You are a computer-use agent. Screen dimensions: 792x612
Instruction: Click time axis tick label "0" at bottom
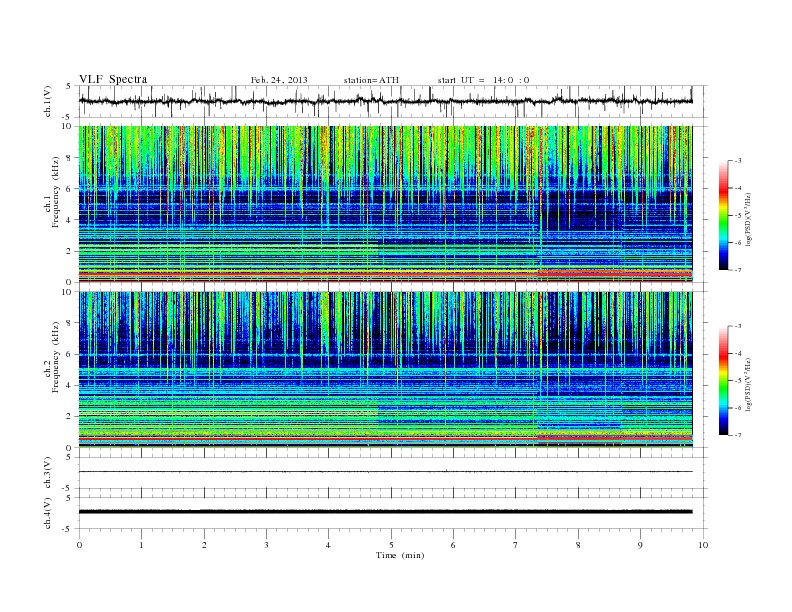point(79,545)
